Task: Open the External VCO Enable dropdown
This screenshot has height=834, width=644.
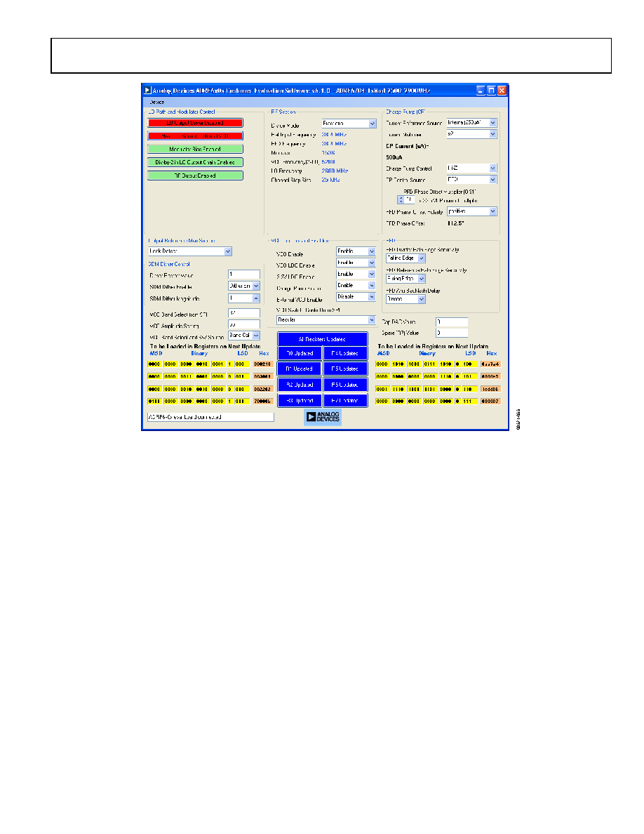Action: [356, 297]
